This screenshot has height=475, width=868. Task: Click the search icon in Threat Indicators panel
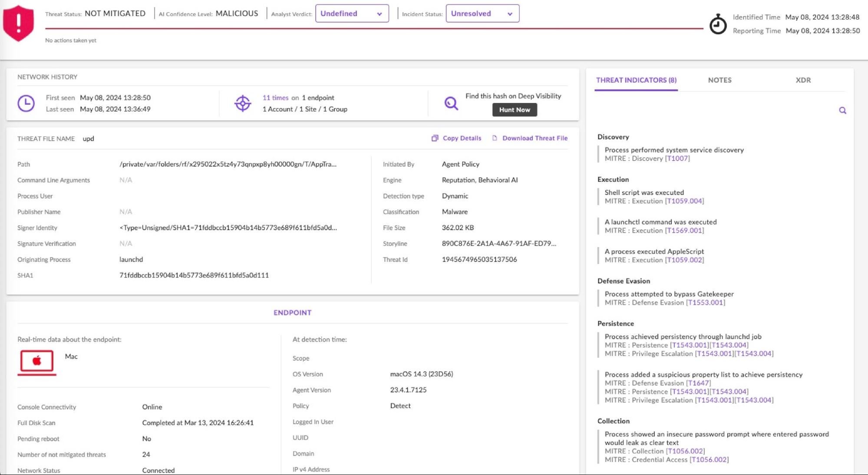842,110
